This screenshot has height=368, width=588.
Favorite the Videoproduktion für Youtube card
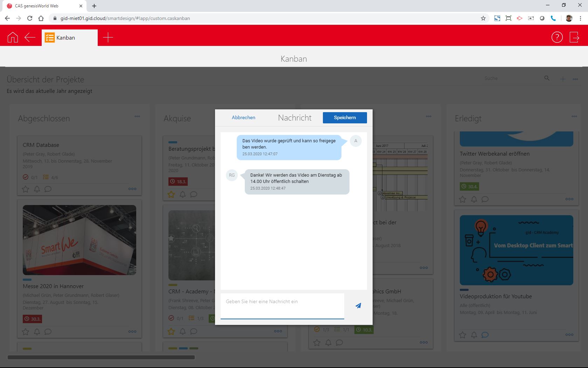click(x=463, y=335)
